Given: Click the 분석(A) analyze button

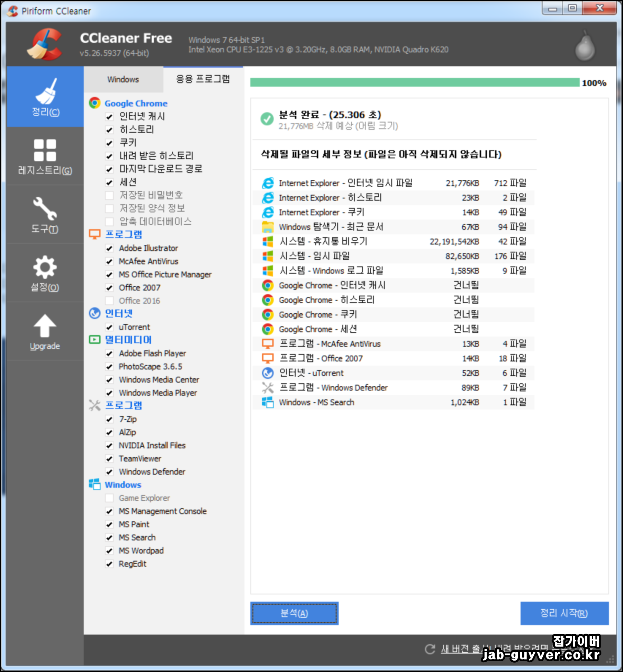Looking at the screenshot, I should [x=294, y=613].
